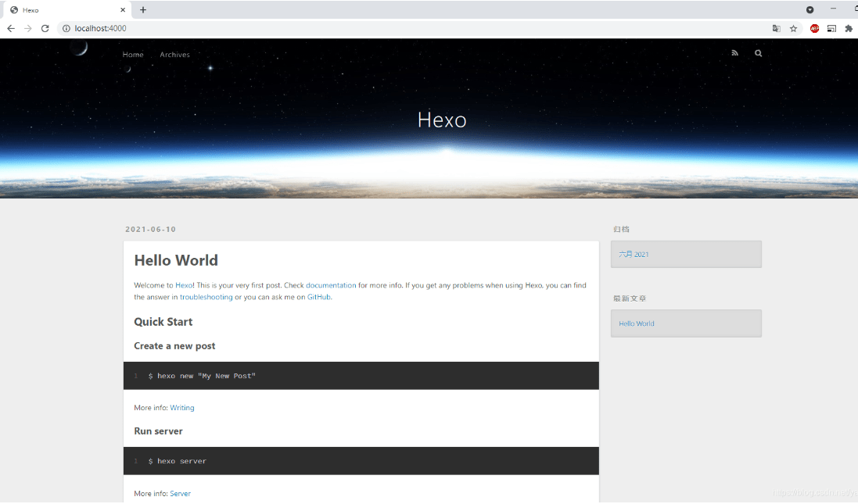
Task: Open the Archives nav menu item
Action: (174, 55)
